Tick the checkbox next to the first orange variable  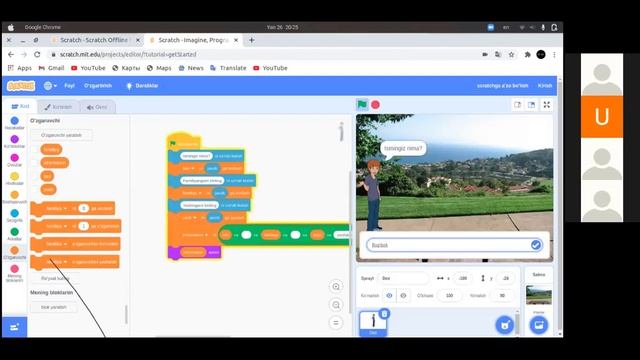35,149
